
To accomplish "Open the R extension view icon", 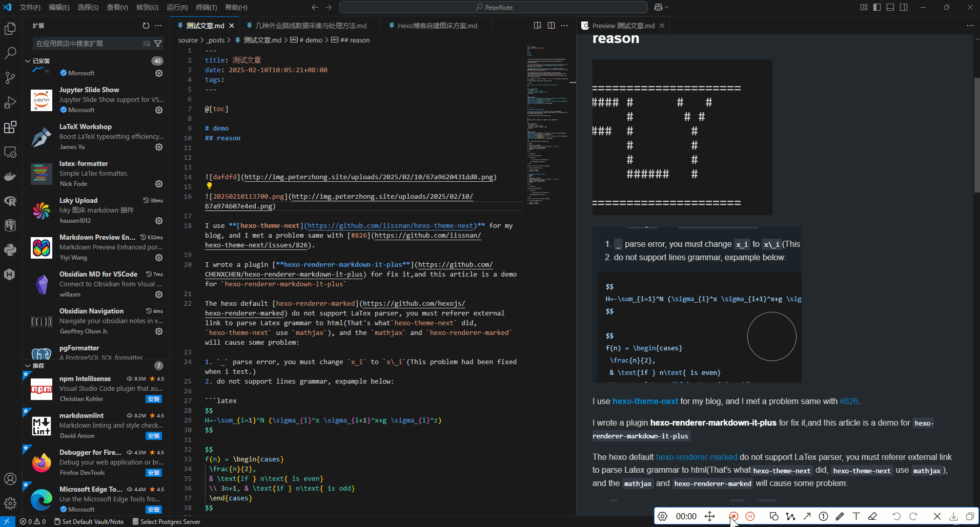I will coord(10,201).
